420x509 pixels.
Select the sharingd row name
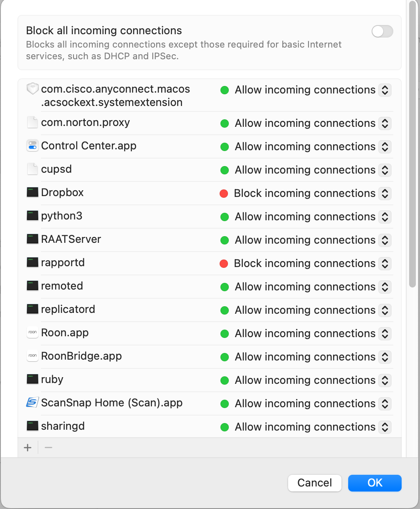[x=63, y=426]
